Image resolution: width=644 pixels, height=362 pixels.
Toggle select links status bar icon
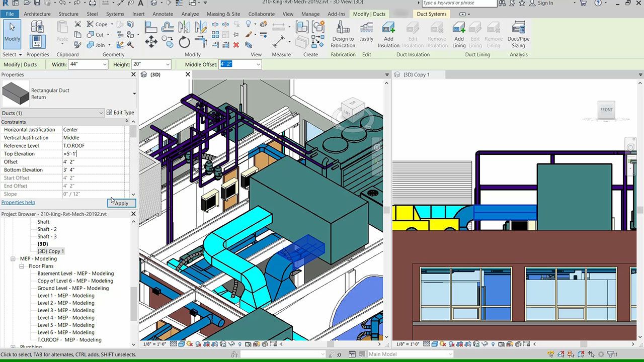click(550, 354)
